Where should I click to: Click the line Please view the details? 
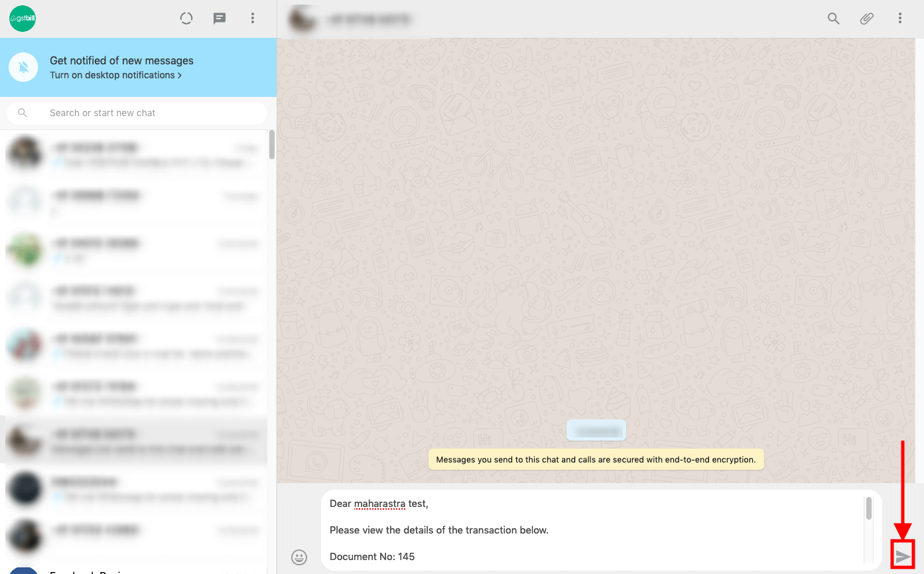(x=438, y=530)
